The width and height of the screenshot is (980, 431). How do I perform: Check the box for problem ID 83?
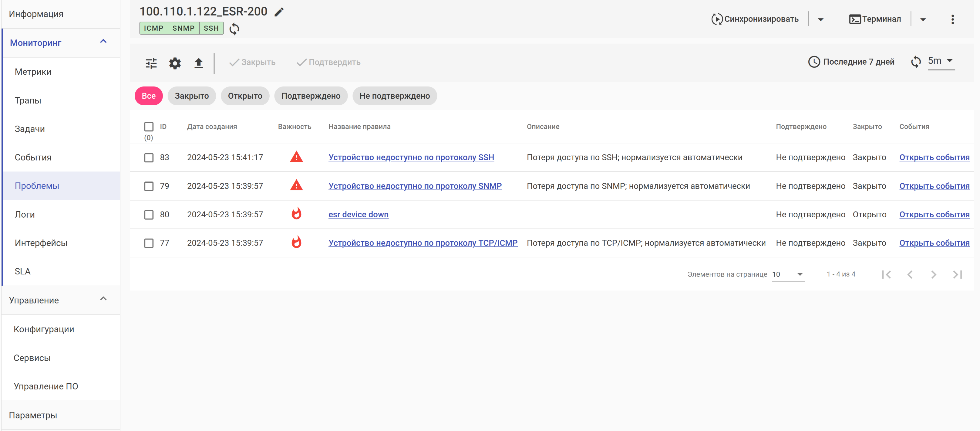149,158
